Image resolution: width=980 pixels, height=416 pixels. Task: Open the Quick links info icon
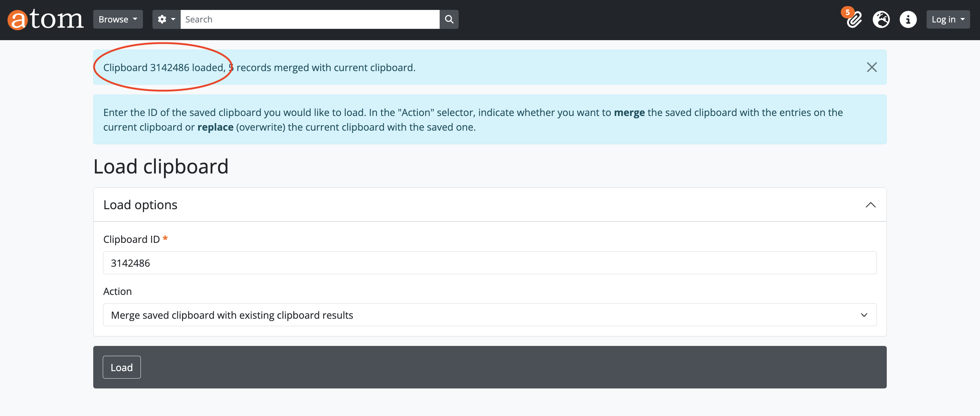[908, 19]
